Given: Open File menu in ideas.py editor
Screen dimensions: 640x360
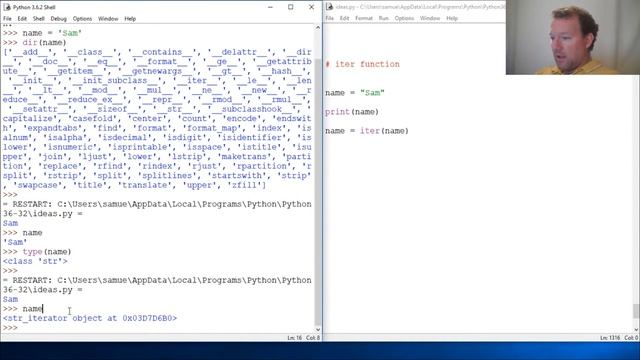Looking at the screenshot, I should (x=329, y=18).
